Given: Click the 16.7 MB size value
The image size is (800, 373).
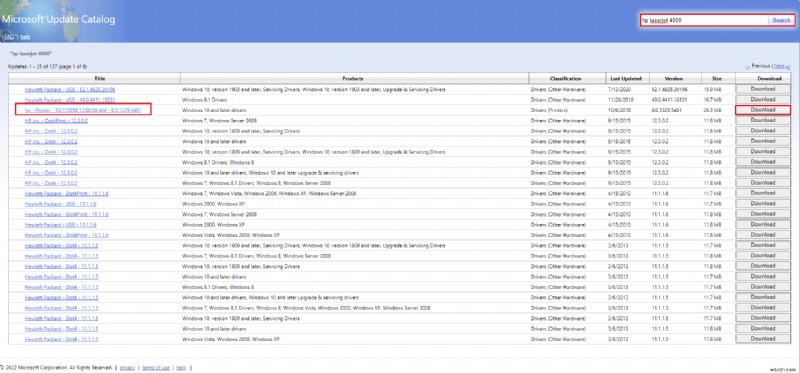Looking at the screenshot, I should (713, 100).
